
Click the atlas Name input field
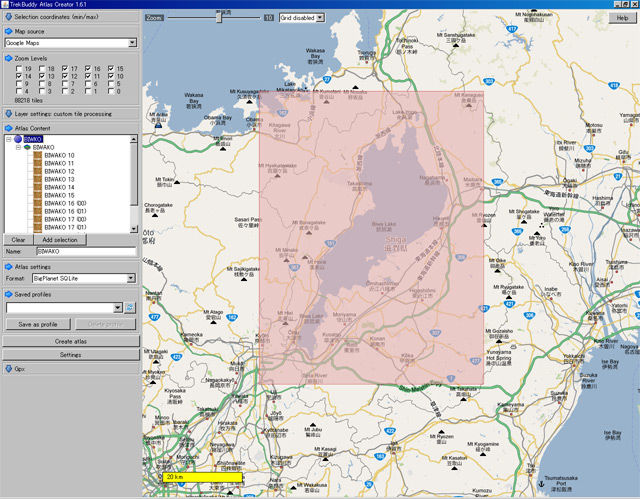click(86, 251)
